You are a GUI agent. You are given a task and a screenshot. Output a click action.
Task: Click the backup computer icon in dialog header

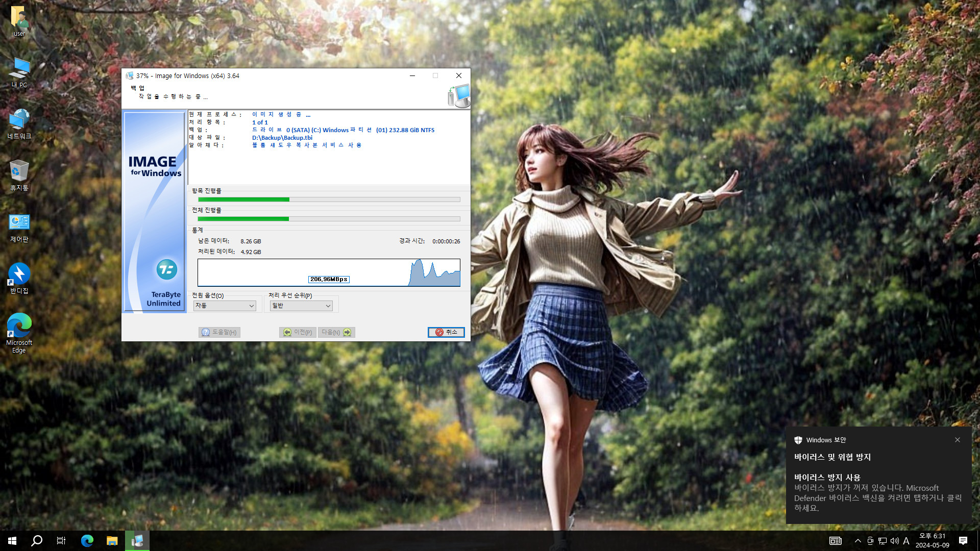pyautogui.click(x=458, y=96)
